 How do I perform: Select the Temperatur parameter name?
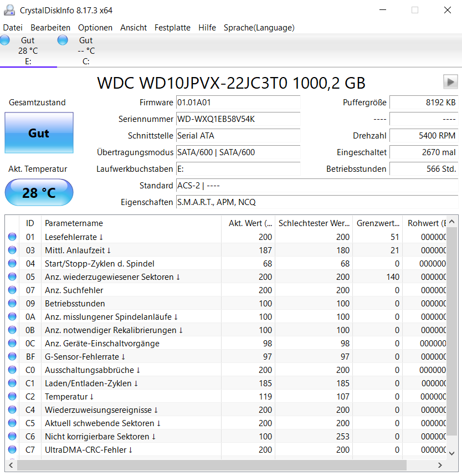click(x=69, y=397)
